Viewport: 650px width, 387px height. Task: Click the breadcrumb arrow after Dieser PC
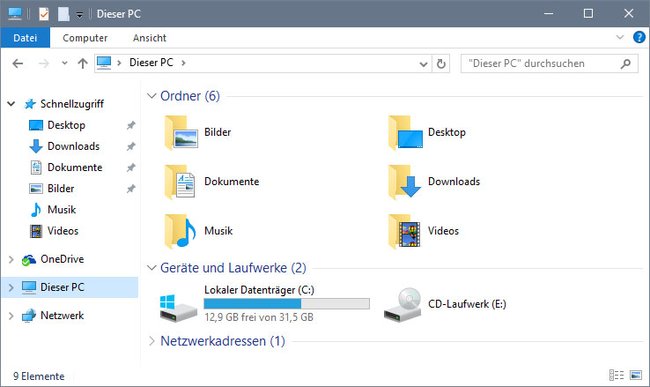tap(183, 63)
